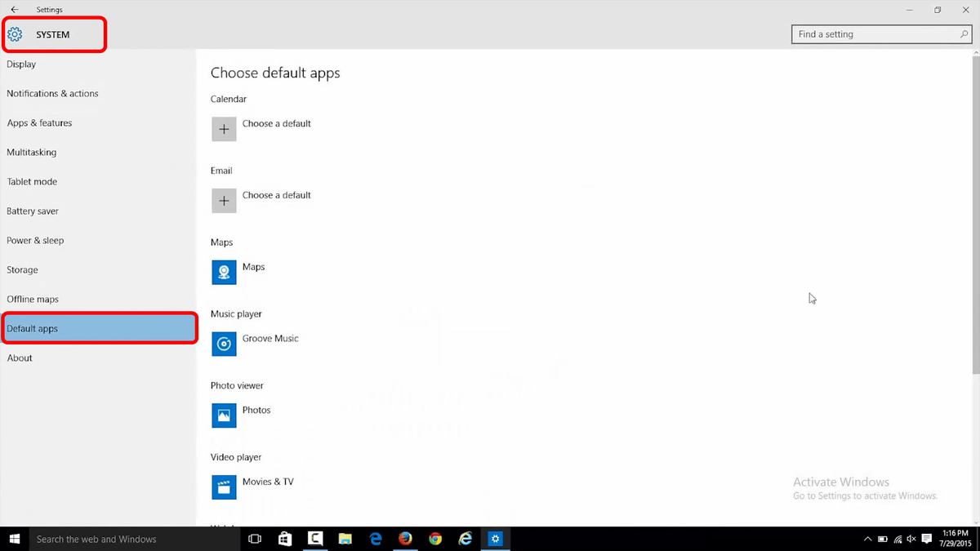Viewport: 980px width, 551px height.
Task: Open Task View from the taskbar
Action: [x=255, y=539]
